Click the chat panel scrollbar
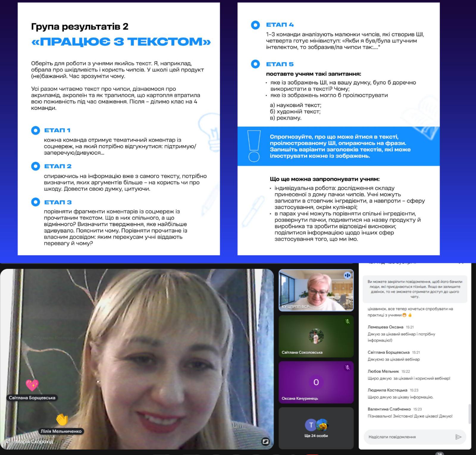The height and width of the screenshot is (455, 476). click(x=469, y=414)
